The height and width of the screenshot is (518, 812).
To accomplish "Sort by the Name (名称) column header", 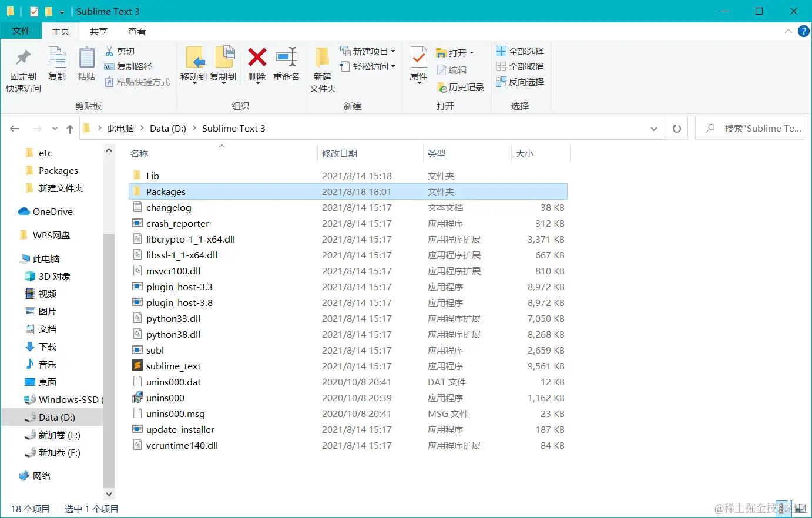I will click(139, 153).
